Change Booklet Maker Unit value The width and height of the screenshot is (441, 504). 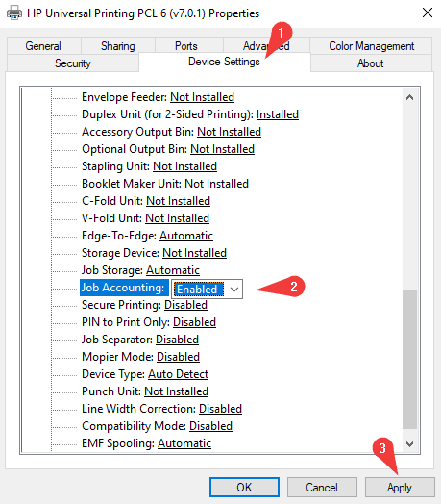pyautogui.click(x=216, y=184)
